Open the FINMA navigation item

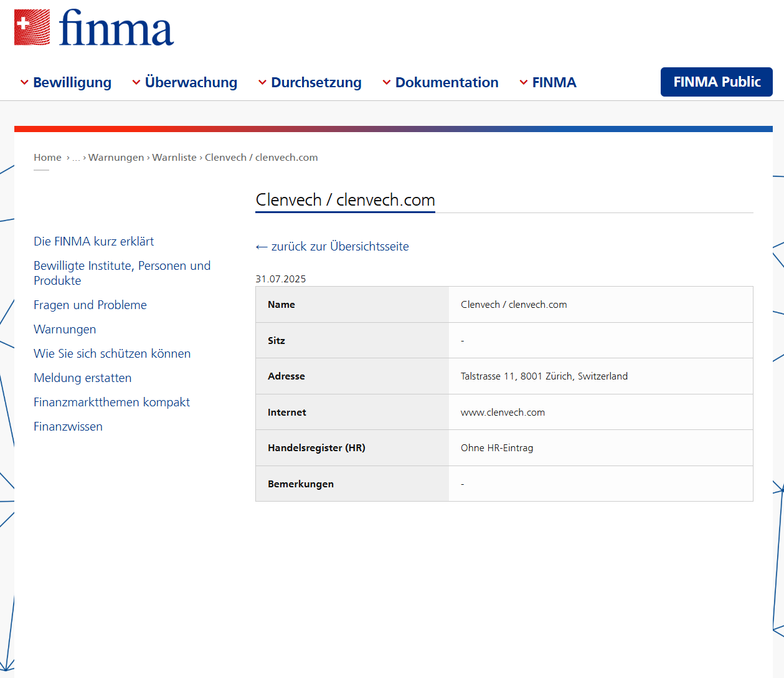coord(554,82)
